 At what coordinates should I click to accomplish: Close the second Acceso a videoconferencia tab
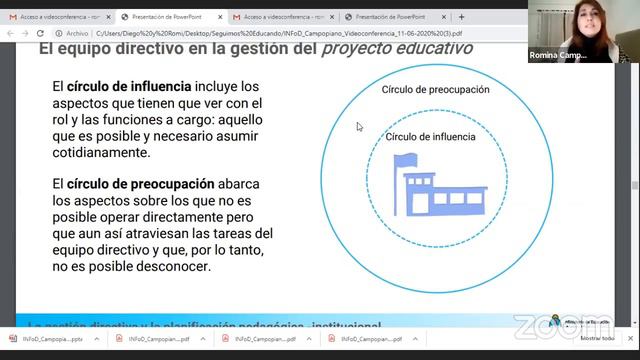click(x=332, y=17)
